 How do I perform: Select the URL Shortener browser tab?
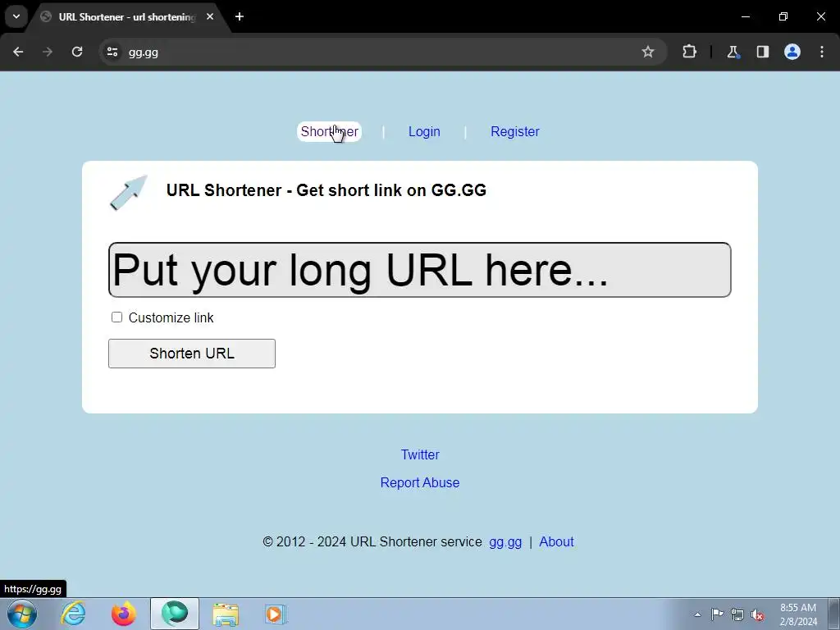click(x=127, y=16)
